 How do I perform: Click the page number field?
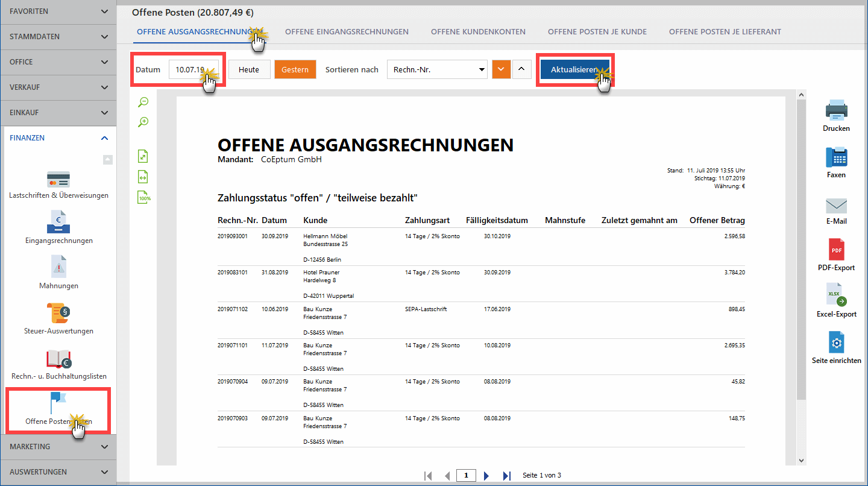click(x=466, y=476)
